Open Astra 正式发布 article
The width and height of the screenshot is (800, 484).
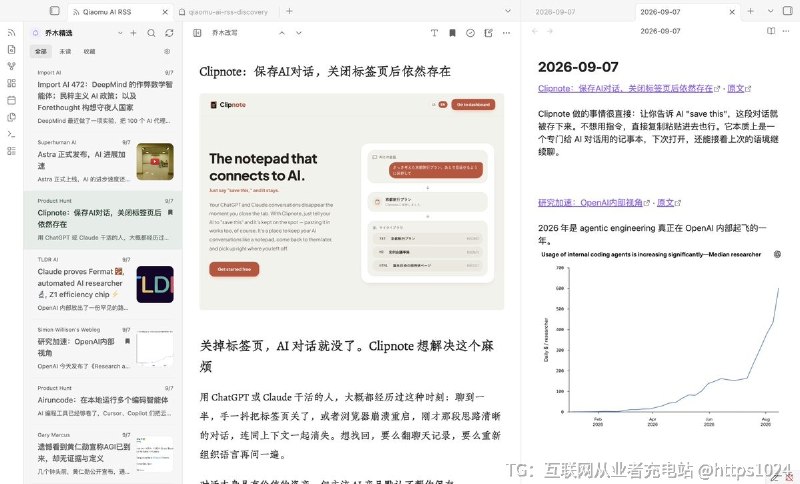[103, 162]
